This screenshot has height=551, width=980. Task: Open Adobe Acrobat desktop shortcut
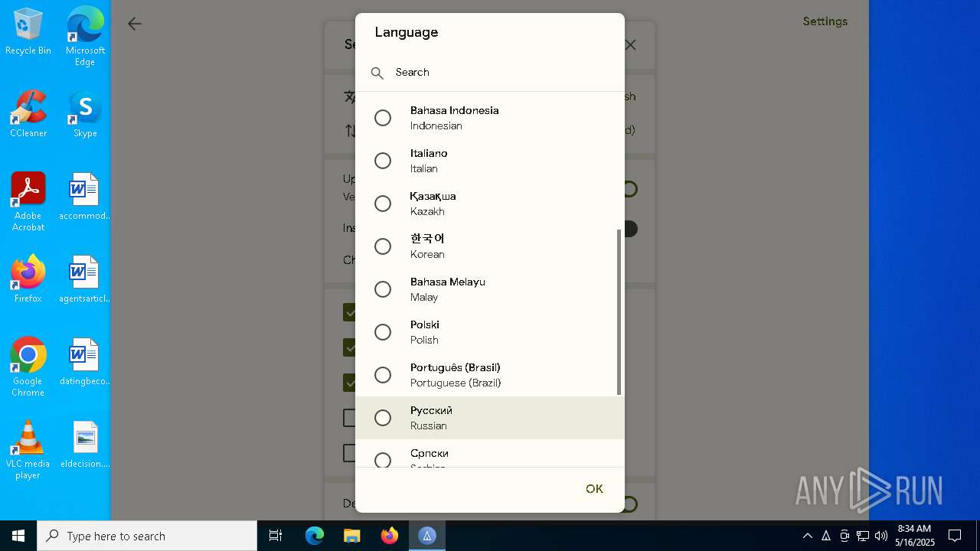click(28, 202)
